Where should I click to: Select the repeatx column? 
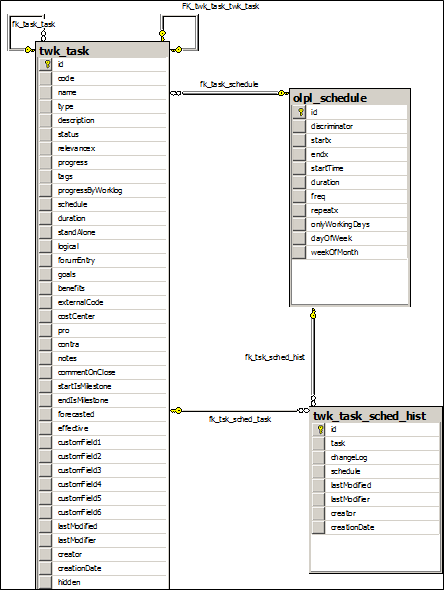point(350,210)
